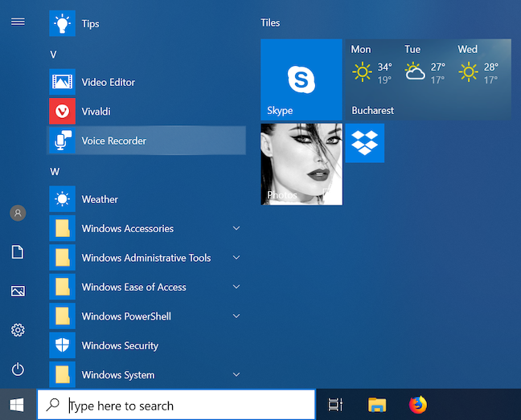Open the Documents sidebar icon

point(18,252)
